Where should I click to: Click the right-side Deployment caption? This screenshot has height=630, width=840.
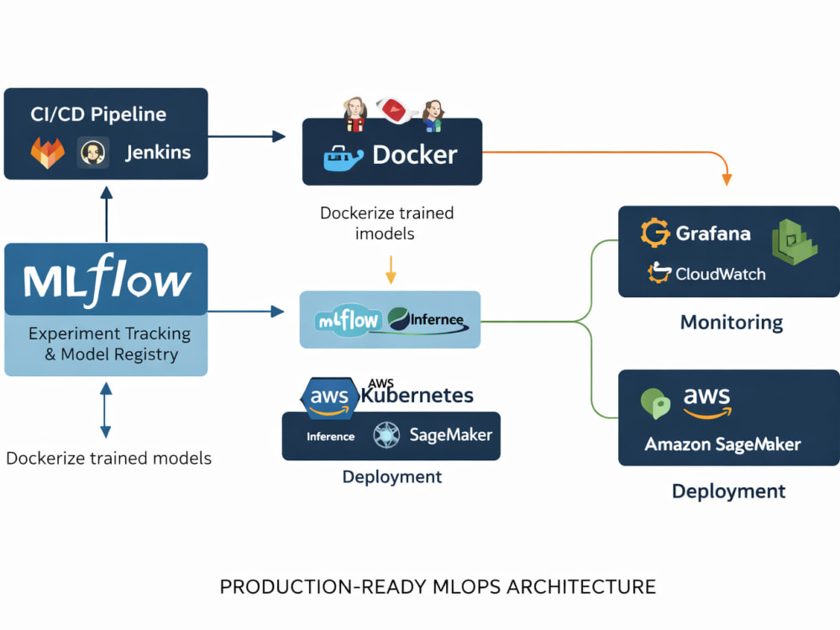[x=728, y=491]
